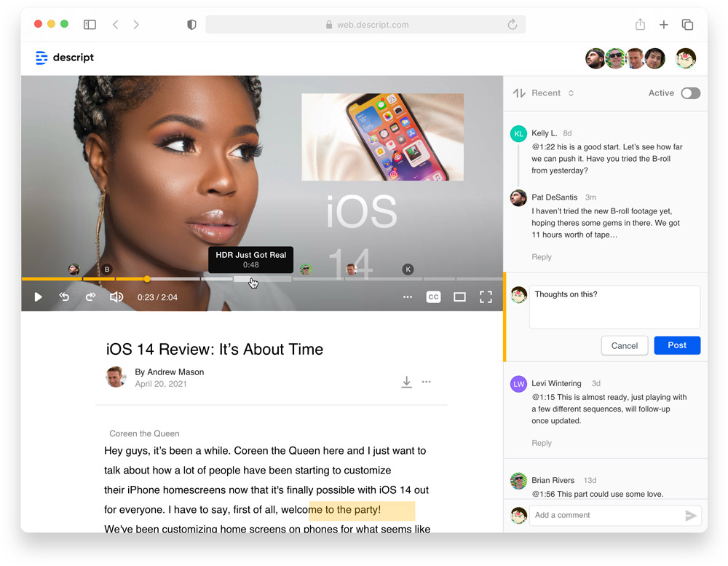Mute the video volume speaker icon
728x566 pixels.
click(x=116, y=297)
